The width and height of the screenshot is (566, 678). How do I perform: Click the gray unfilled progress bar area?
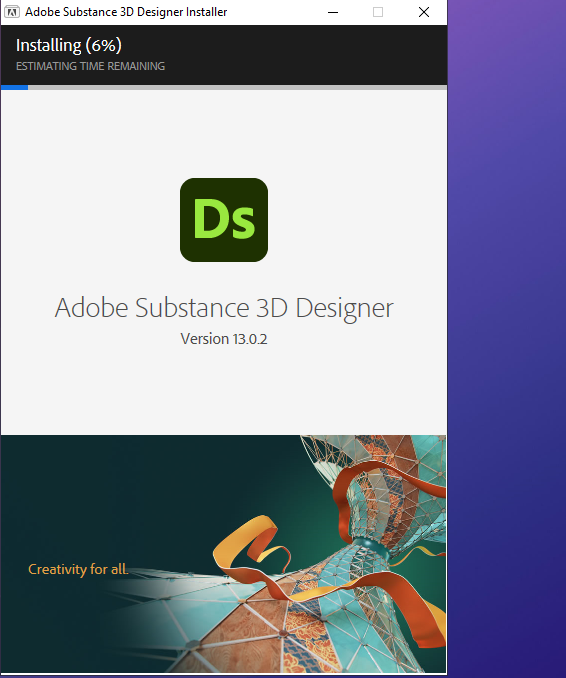coord(237,87)
